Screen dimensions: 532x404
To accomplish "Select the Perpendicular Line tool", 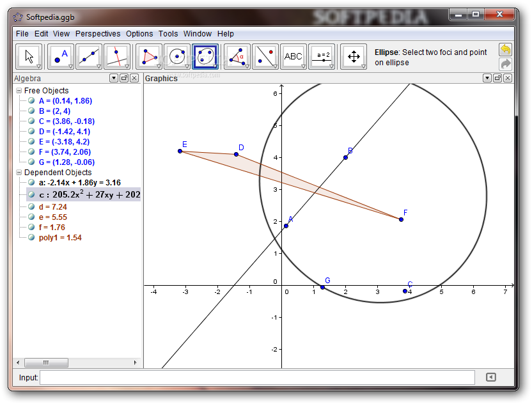I will 117,56.
